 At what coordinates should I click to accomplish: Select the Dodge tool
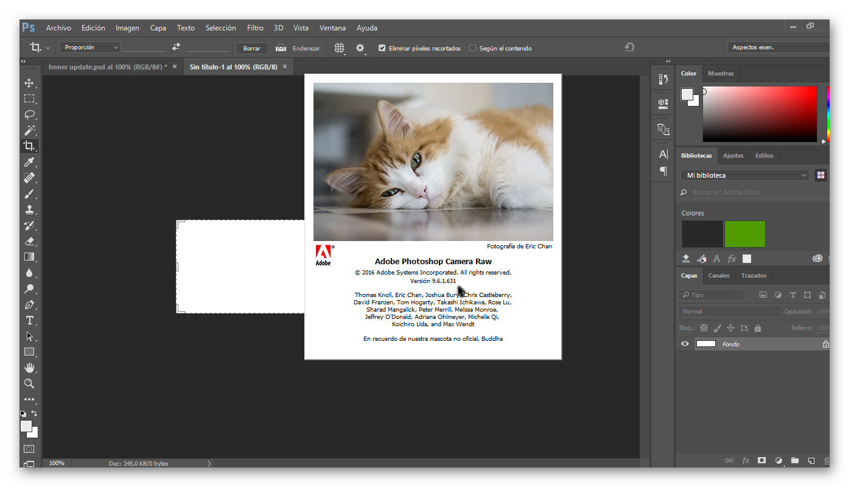point(29,289)
